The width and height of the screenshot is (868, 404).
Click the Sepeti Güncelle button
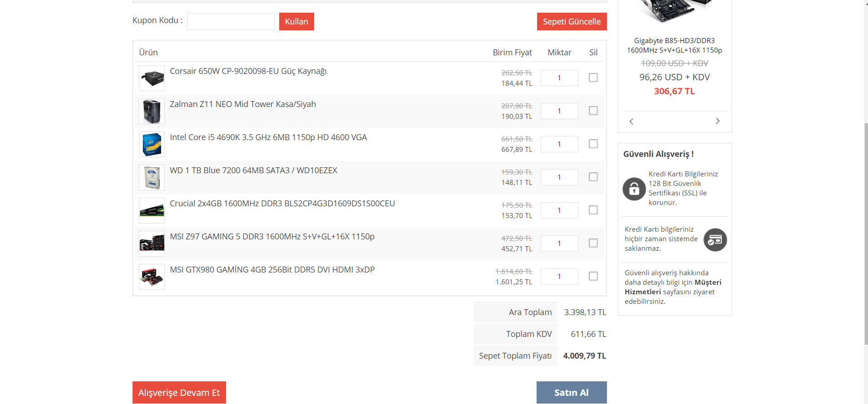[572, 21]
